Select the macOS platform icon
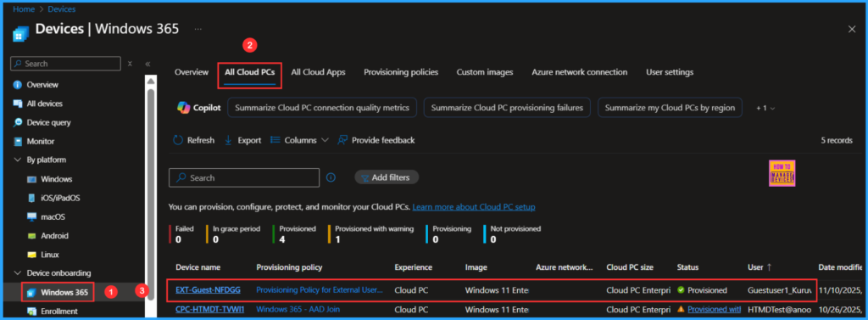This screenshot has height=320, width=868. click(31, 216)
